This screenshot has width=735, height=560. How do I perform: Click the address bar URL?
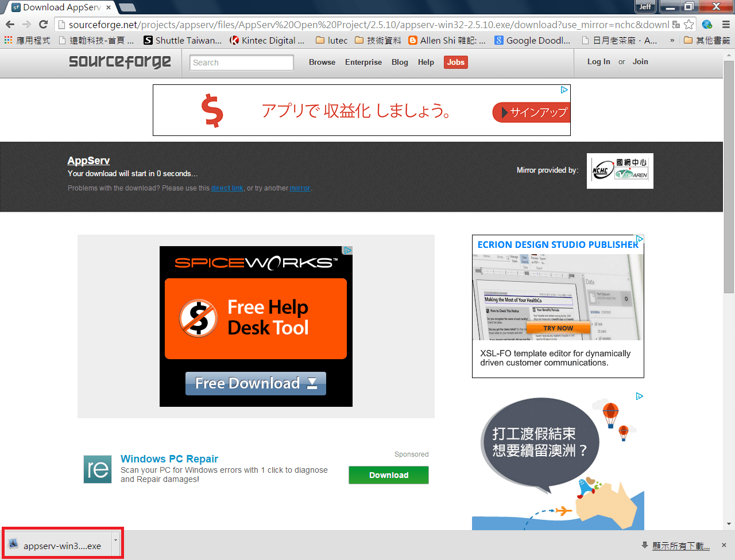(367, 25)
